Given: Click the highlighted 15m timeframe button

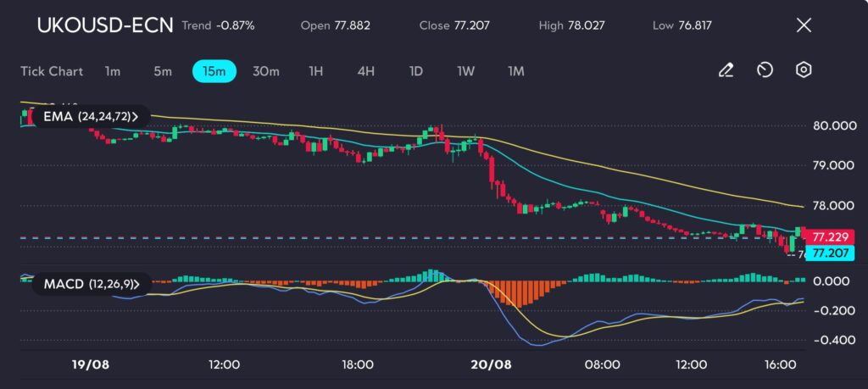Looking at the screenshot, I should (x=214, y=71).
